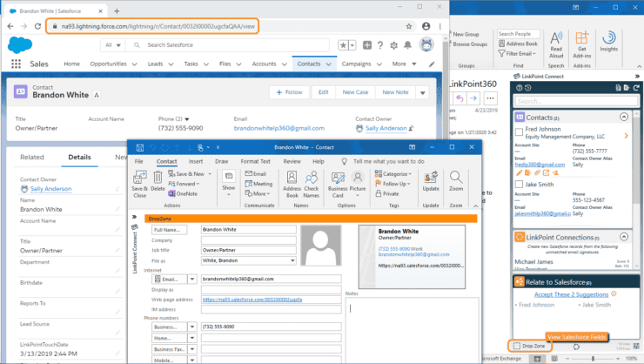
Task: Expand the File as dropdown
Action: tap(292, 260)
